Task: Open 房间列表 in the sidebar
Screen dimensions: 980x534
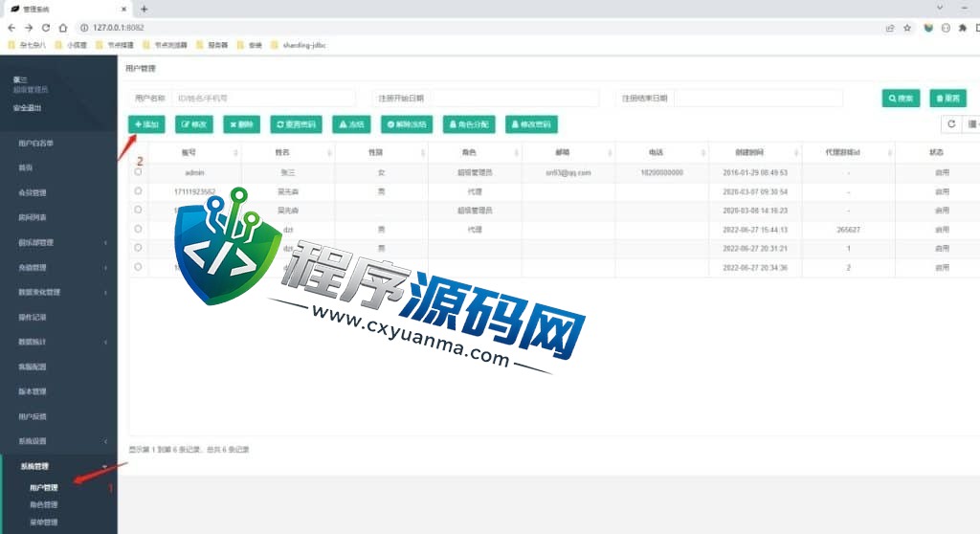Action: click(x=33, y=217)
